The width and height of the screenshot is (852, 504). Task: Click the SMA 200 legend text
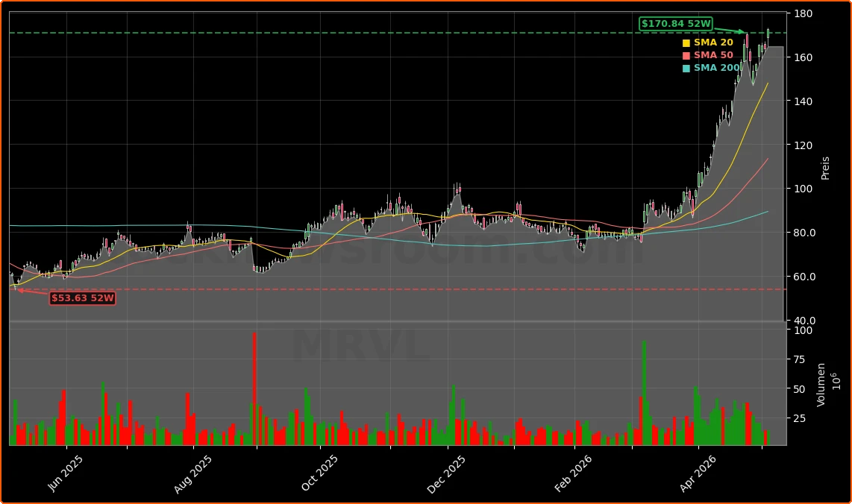(717, 68)
